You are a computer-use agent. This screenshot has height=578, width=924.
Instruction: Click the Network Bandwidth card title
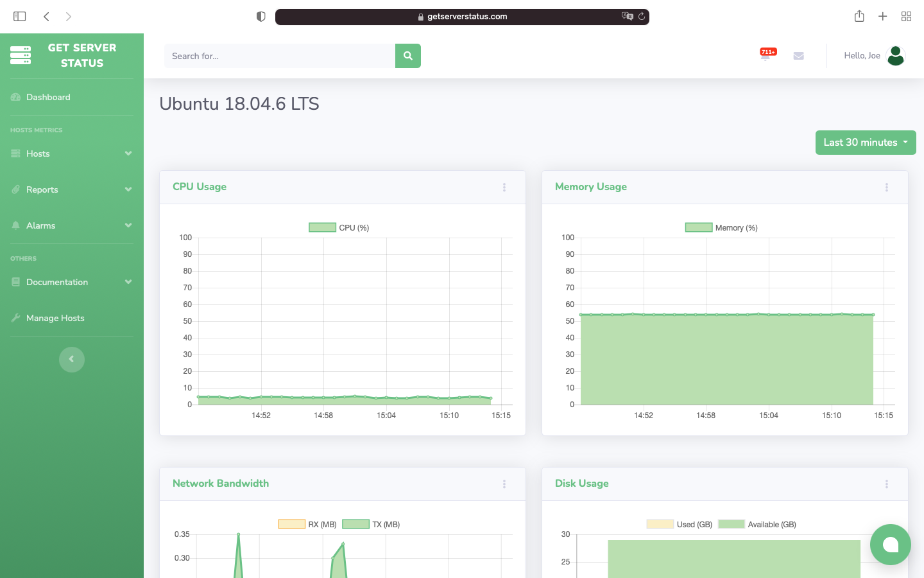coord(221,484)
